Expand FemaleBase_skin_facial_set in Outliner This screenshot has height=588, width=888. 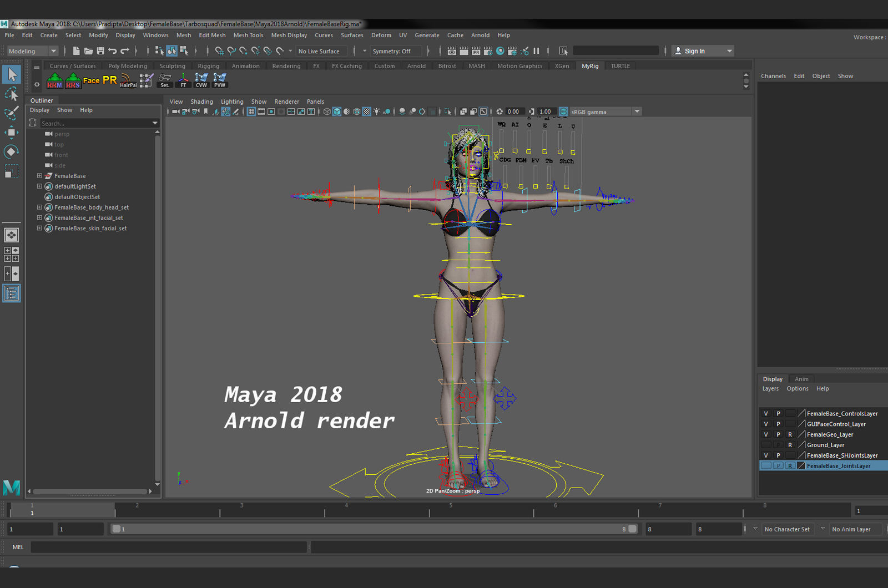(x=39, y=229)
